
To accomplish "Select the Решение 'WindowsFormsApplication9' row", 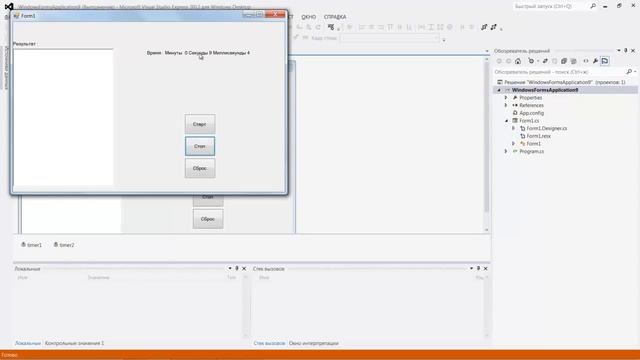I will [565, 82].
